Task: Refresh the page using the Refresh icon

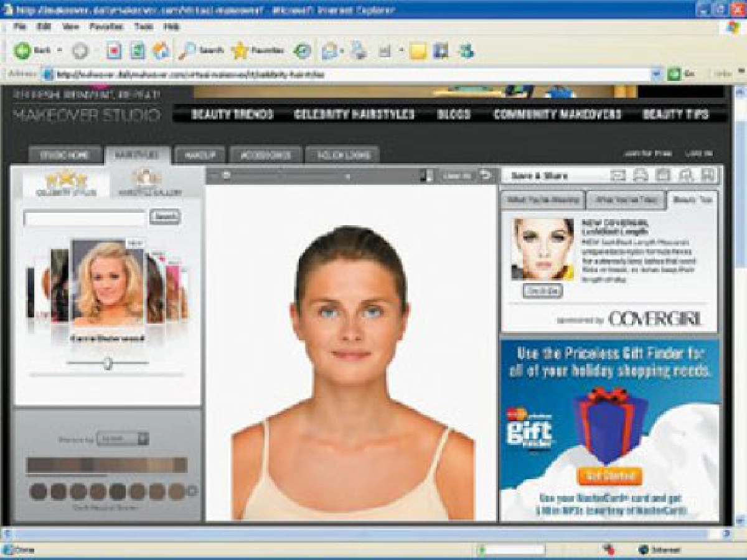Action: point(137,51)
